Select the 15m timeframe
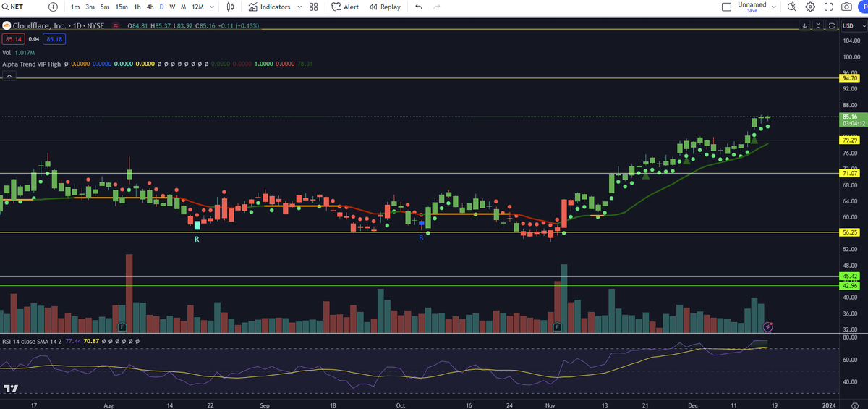868x409 pixels. pos(122,7)
